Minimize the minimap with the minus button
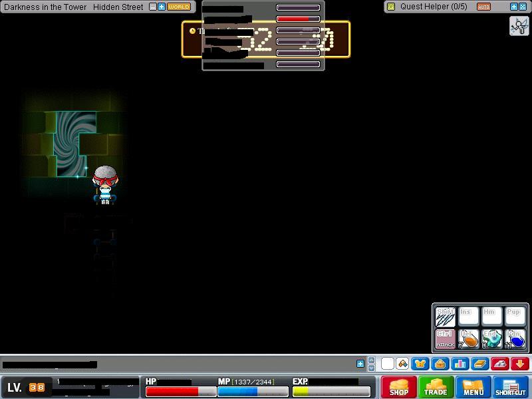The image size is (532, 399). pos(153,7)
